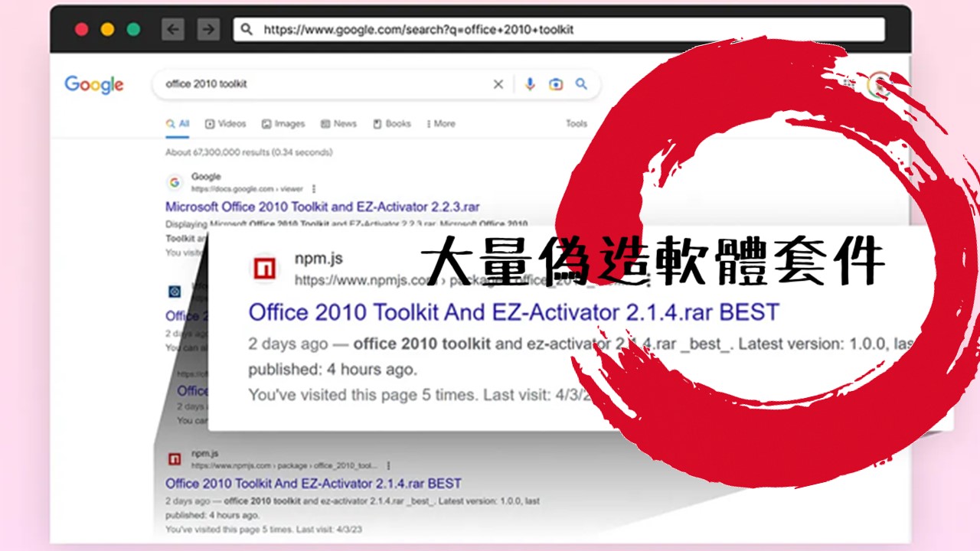The height and width of the screenshot is (551, 980).
Task: Switch to the Images tab
Action: pos(283,123)
